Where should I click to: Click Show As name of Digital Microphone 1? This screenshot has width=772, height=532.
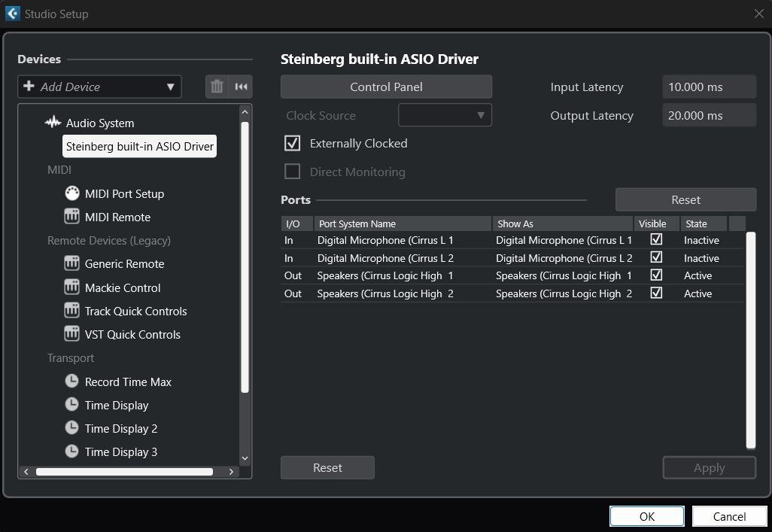(564, 240)
